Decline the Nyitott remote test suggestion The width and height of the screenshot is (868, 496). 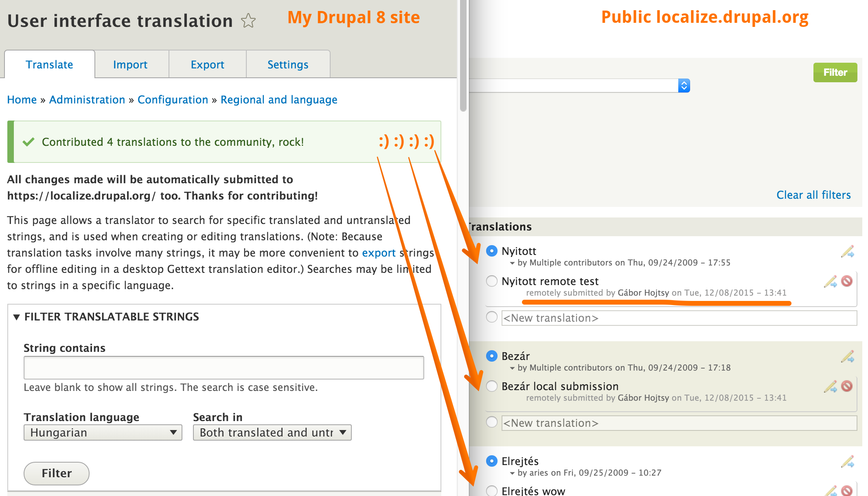(847, 281)
